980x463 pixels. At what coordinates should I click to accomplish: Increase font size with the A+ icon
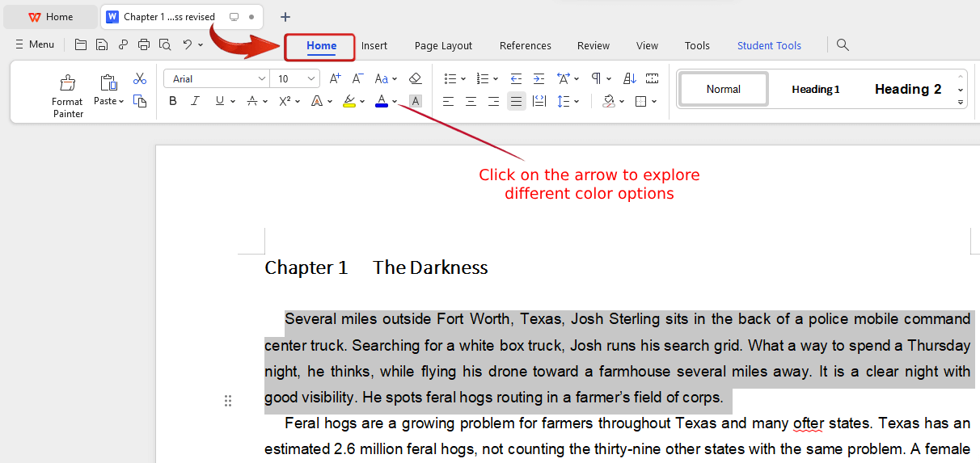click(335, 78)
